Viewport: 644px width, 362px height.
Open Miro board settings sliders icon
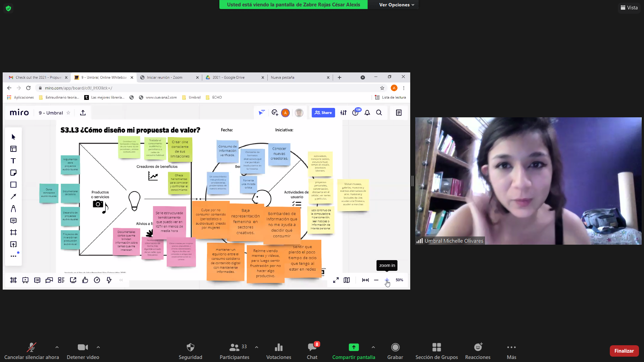point(343,113)
